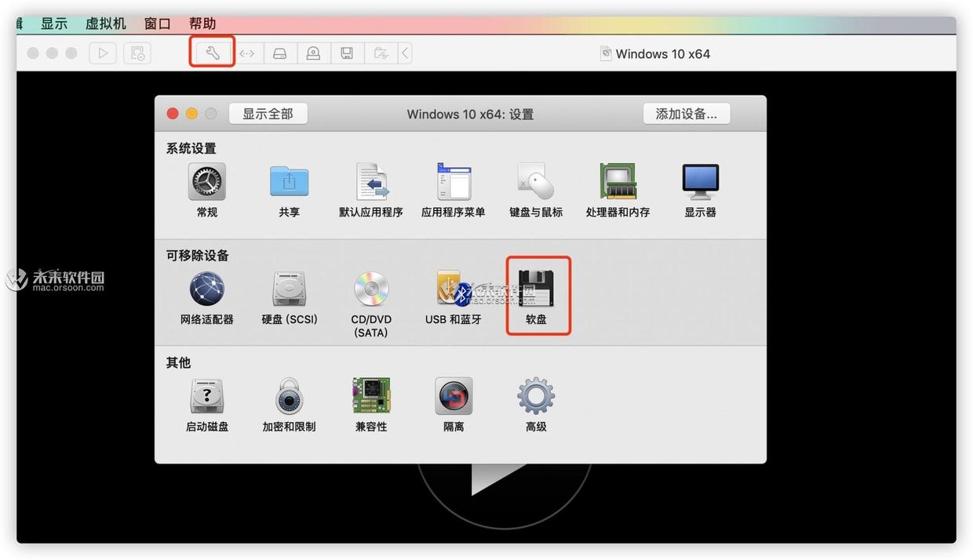Open the 共享 sharing settings
973x560 pixels.
[x=289, y=183]
